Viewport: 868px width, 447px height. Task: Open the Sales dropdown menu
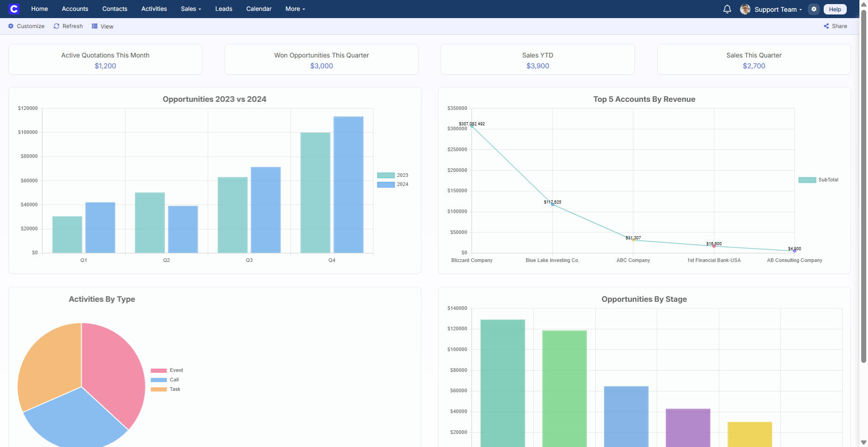pos(190,9)
